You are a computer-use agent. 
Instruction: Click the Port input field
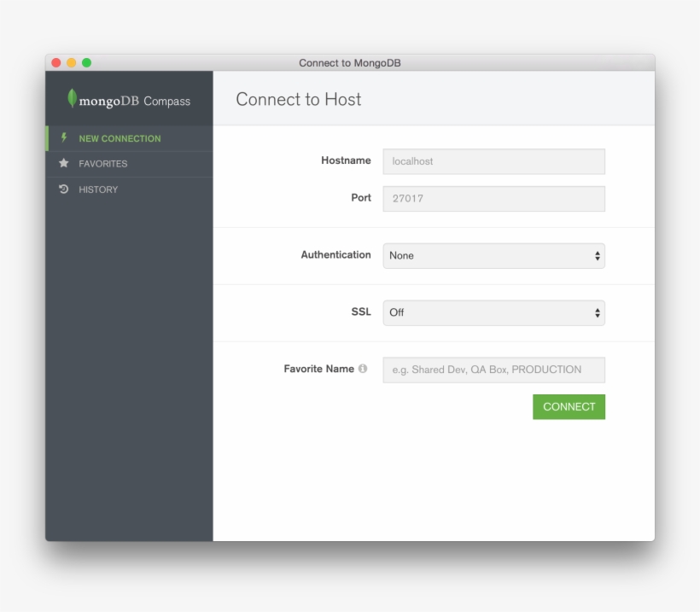click(493, 199)
